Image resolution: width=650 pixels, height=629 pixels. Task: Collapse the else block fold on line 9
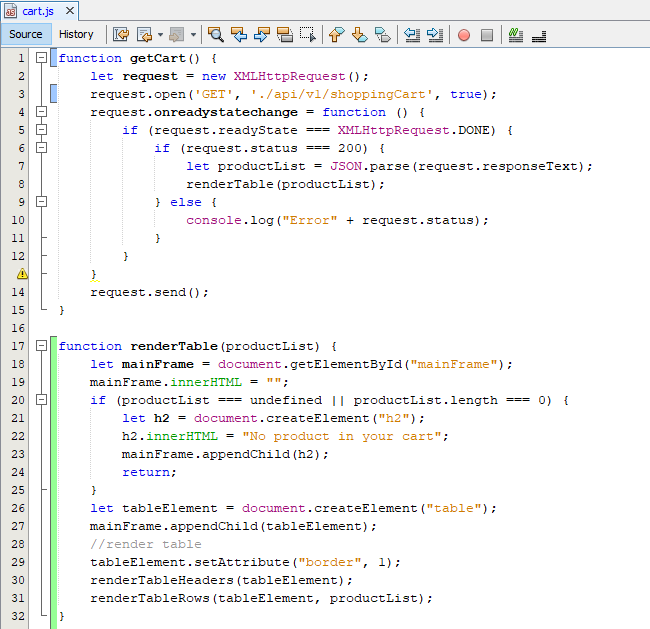pos(41,202)
